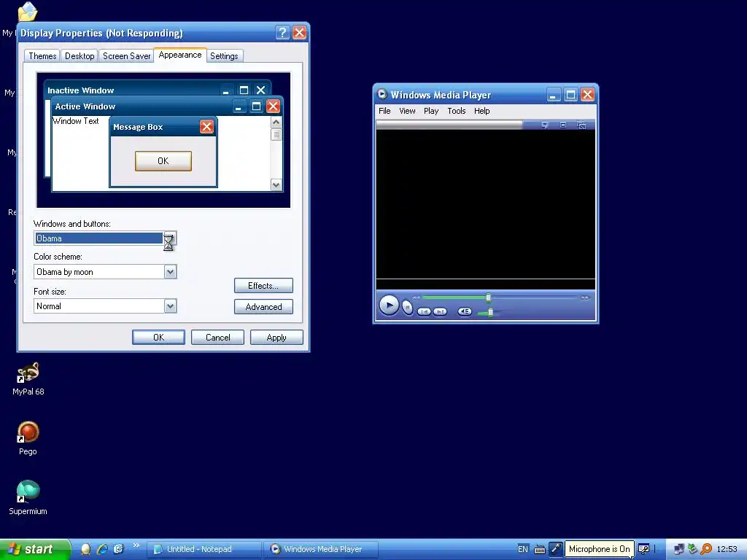Click Windows Media Player title bar icon

382,94
